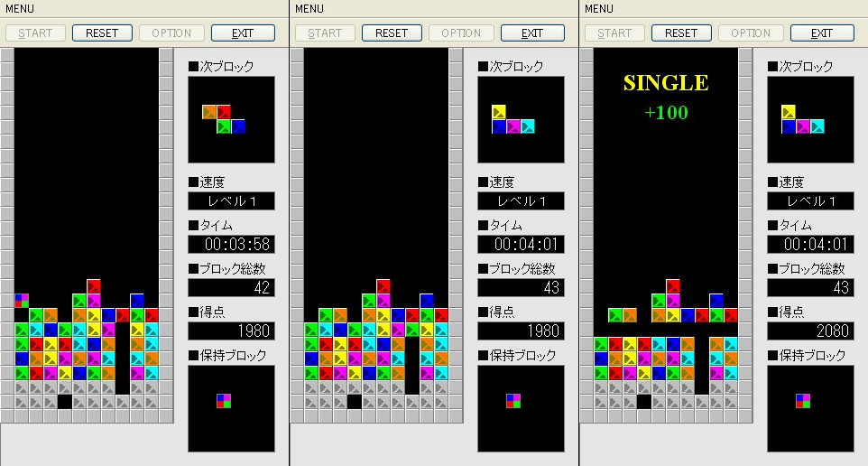Click the +100 bonus text

pyautogui.click(x=666, y=113)
